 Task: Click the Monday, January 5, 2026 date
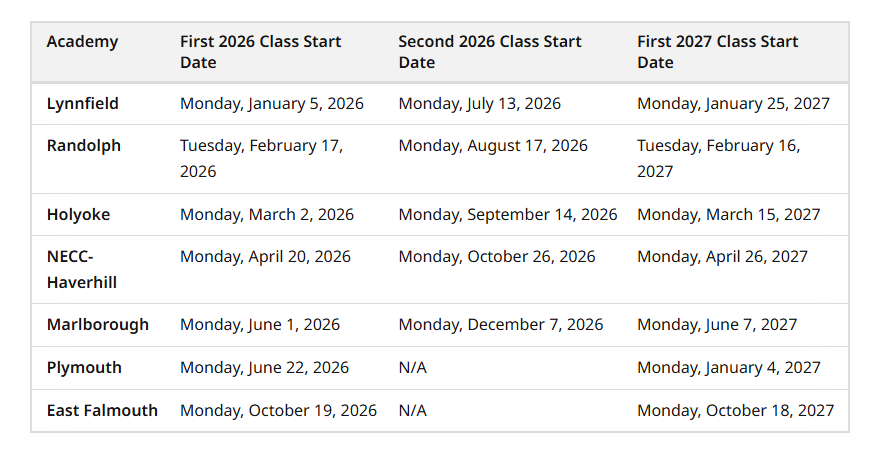pyautogui.click(x=271, y=103)
